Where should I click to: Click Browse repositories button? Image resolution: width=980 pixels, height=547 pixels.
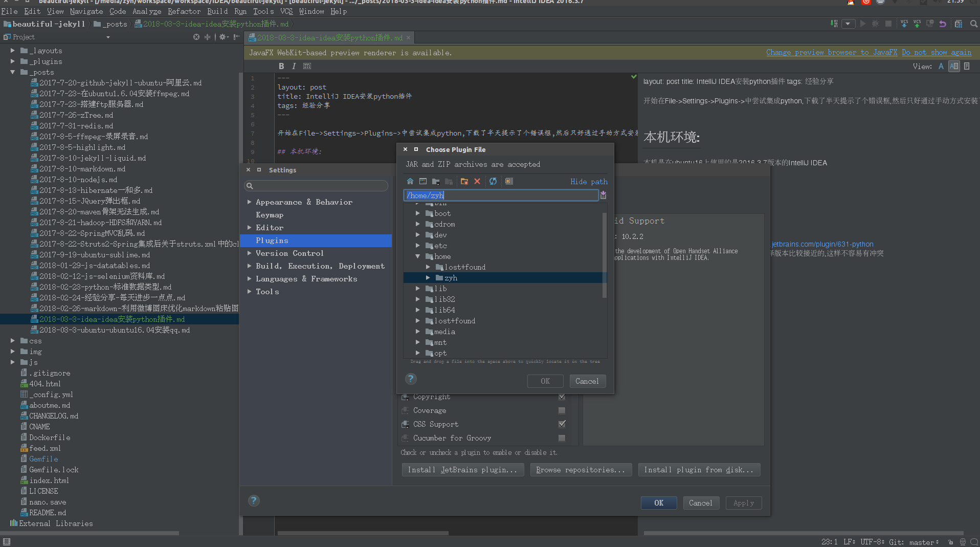point(581,470)
